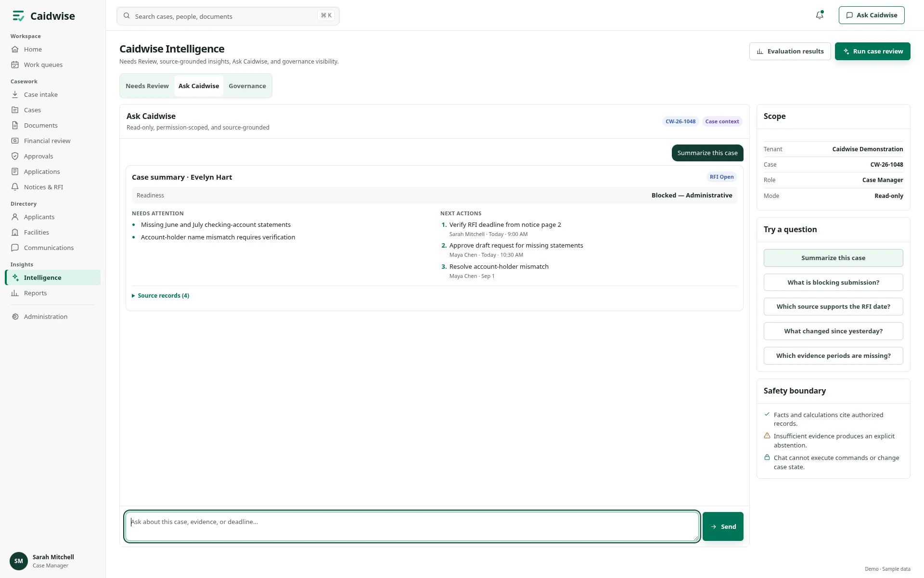The width and height of the screenshot is (924, 578).
Task: Click the search magnifier icon
Action: point(127,16)
